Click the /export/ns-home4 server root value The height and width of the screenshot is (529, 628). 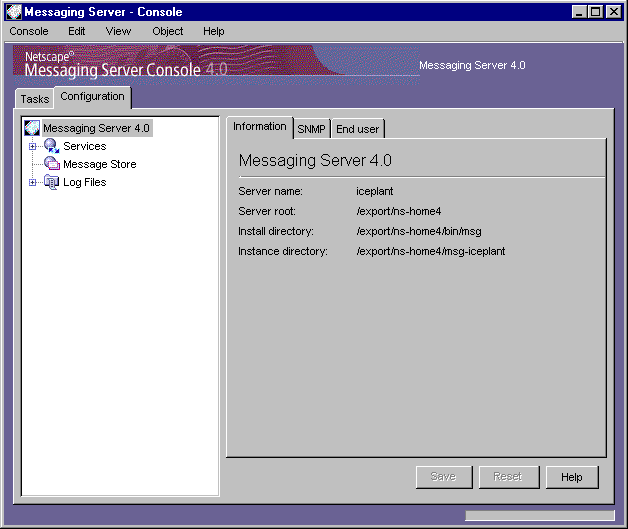coord(399,211)
